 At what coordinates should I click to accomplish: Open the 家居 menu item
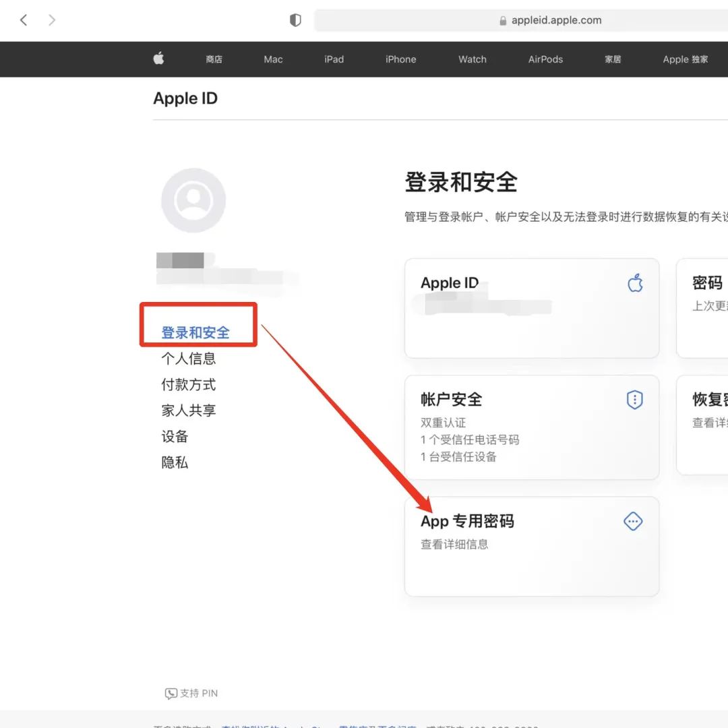click(613, 59)
